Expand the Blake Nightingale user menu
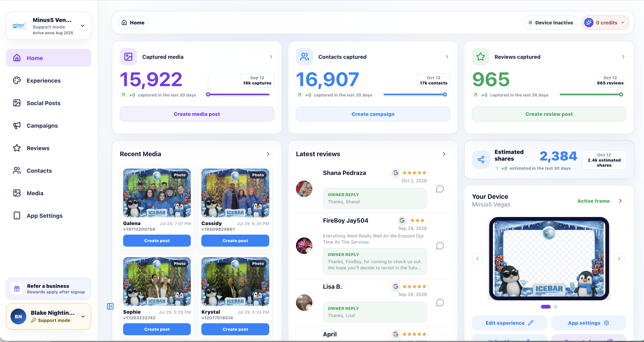 coord(83,316)
